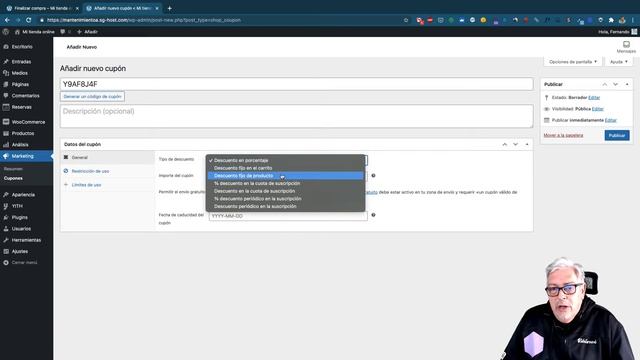
Task: Move Publicar panel down
Action: 616,84
